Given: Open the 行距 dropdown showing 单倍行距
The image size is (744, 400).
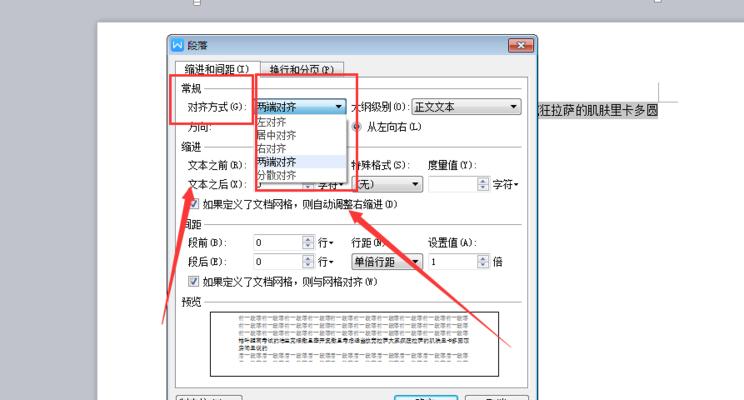Looking at the screenshot, I should pos(387,261).
